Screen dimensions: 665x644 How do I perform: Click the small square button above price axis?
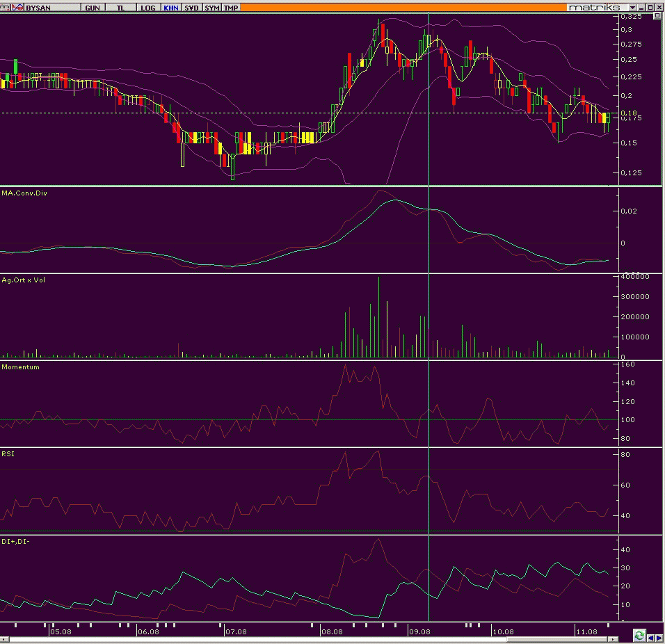pos(657,16)
